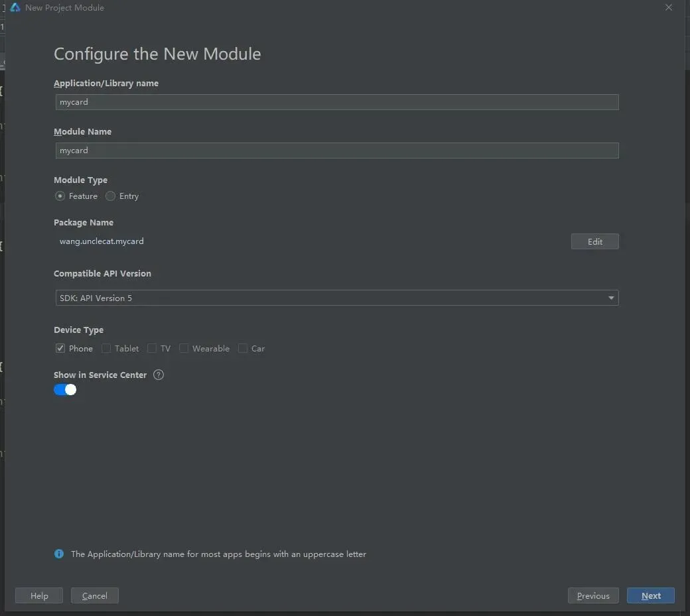Uncheck the Phone device type
The width and height of the screenshot is (690, 616).
(x=60, y=348)
